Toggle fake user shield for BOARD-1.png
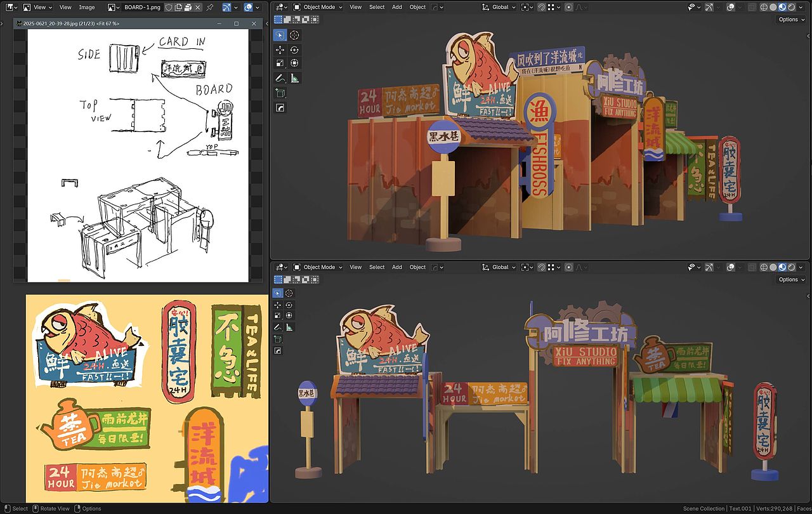The height and width of the screenshot is (514, 812). 169,7
